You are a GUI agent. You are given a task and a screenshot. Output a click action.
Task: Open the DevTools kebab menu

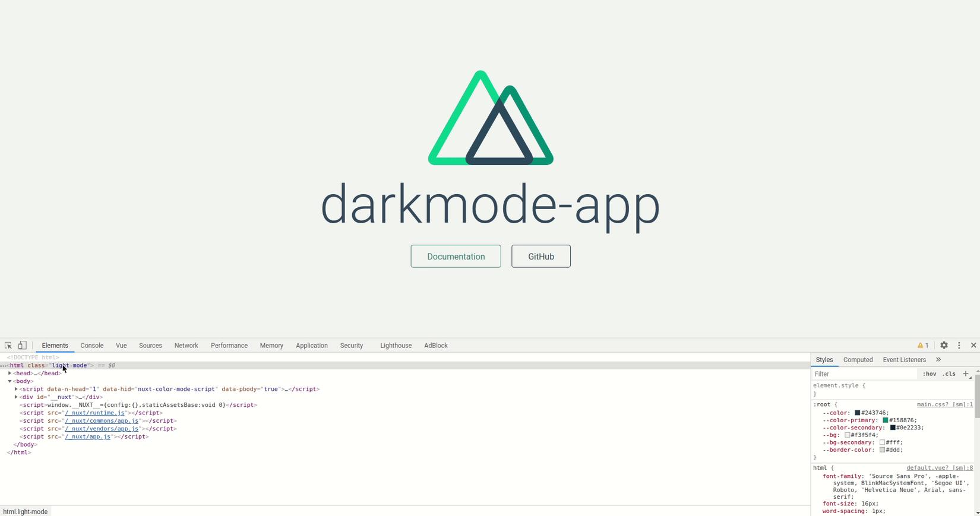(959, 346)
